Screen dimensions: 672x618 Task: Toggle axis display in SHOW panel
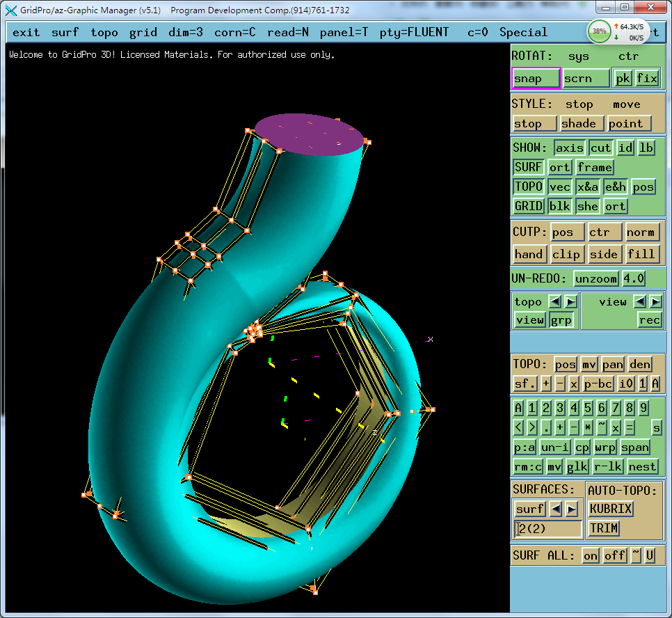(570, 148)
